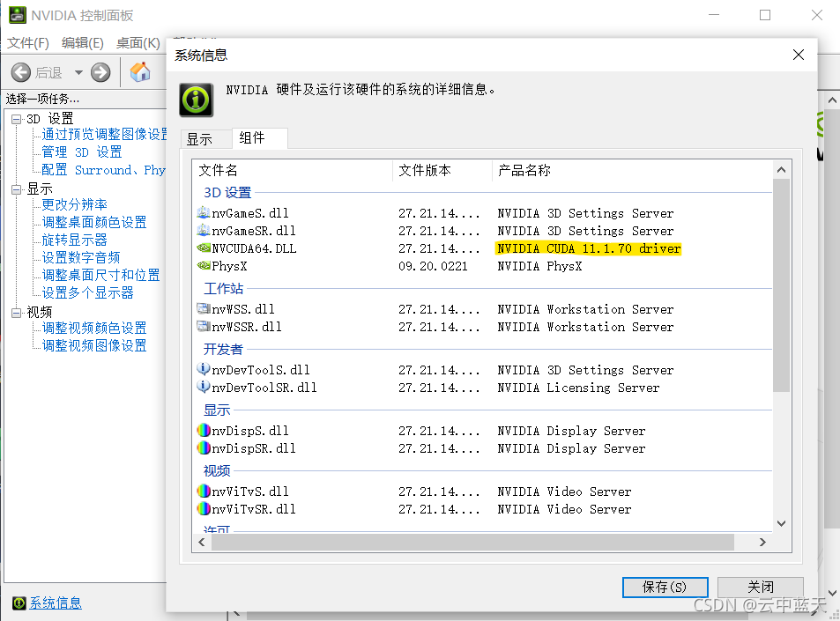The width and height of the screenshot is (840, 621).
Task: Click the nvDevToolS.dll info icon
Action: pos(203,369)
